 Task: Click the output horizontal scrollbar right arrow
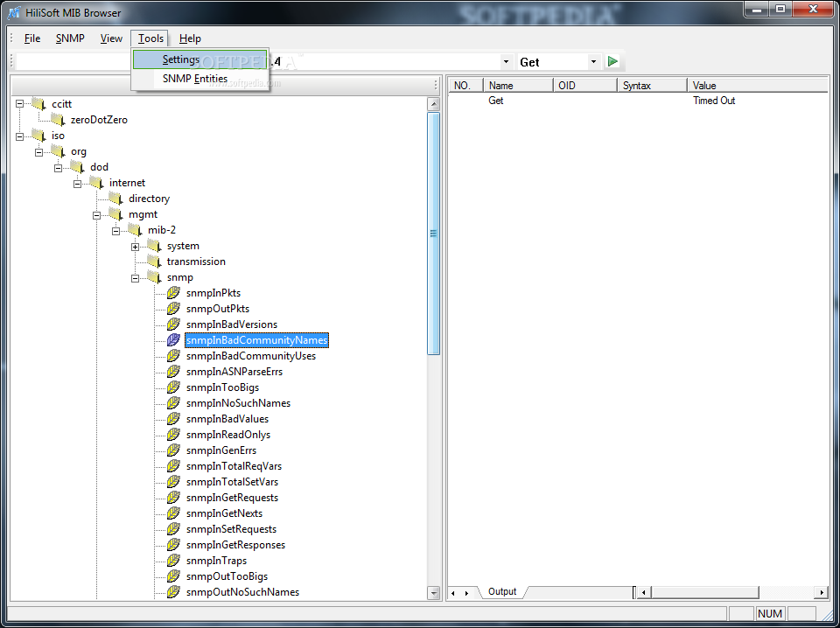tap(822, 592)
